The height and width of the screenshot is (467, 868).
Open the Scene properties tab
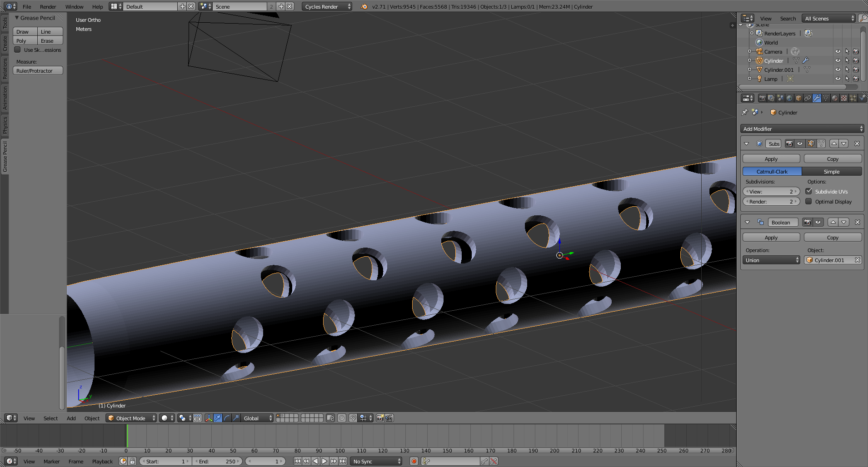(780, 98)
